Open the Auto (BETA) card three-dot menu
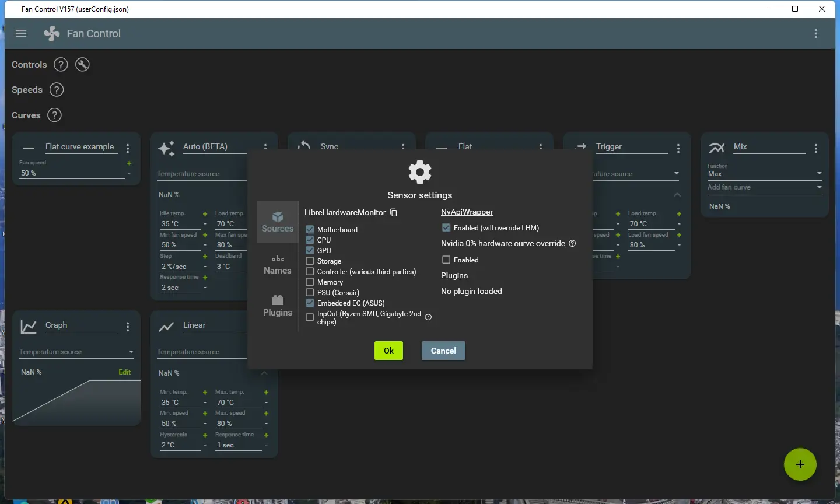 tap(265, 146)
